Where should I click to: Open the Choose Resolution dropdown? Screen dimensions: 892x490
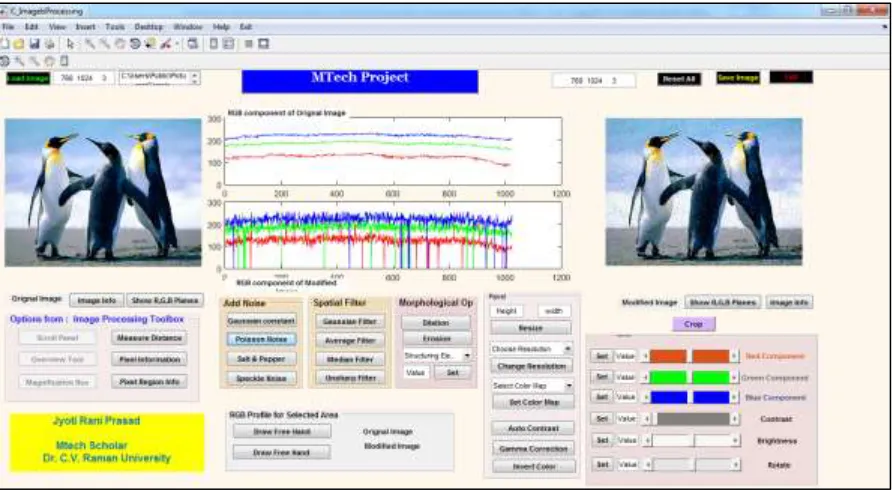pos(567,348)
